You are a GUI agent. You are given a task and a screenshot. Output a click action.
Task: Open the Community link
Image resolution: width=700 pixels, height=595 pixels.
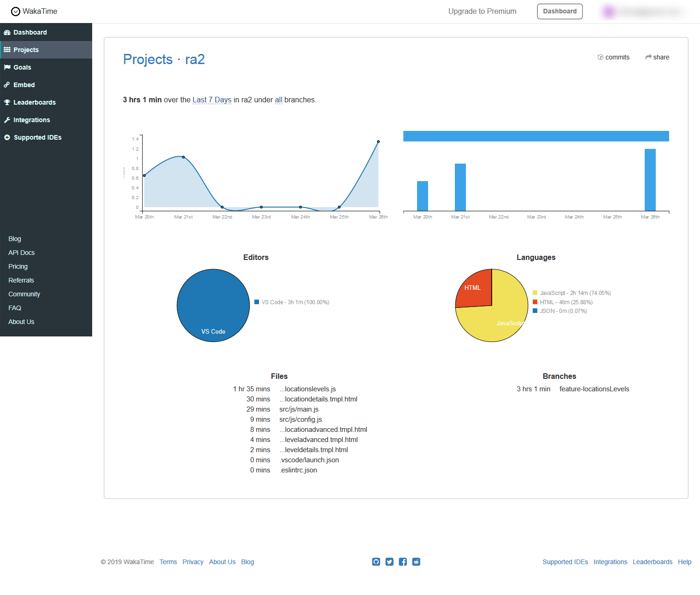click(x=24, y=294)
